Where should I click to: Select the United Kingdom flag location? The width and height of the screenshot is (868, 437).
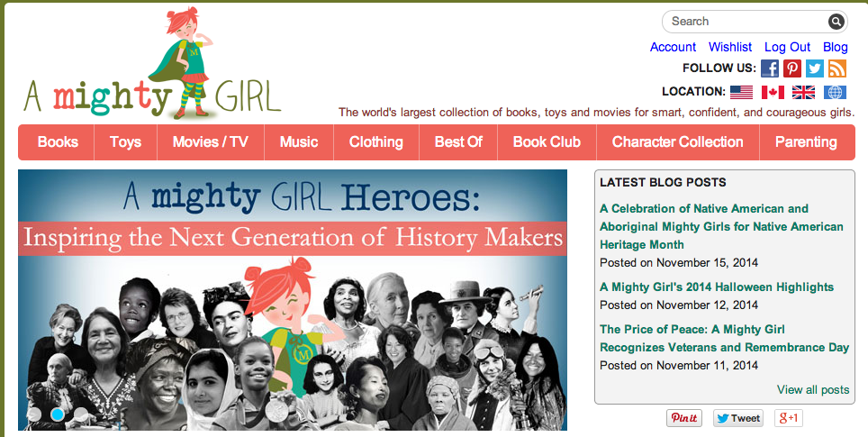[x=803, y=92]
